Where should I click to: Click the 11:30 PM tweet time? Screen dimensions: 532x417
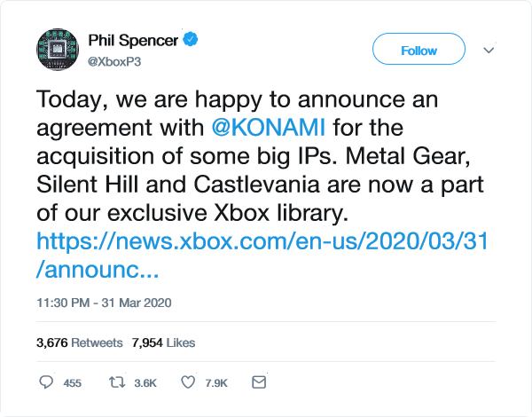pos(65,303)
